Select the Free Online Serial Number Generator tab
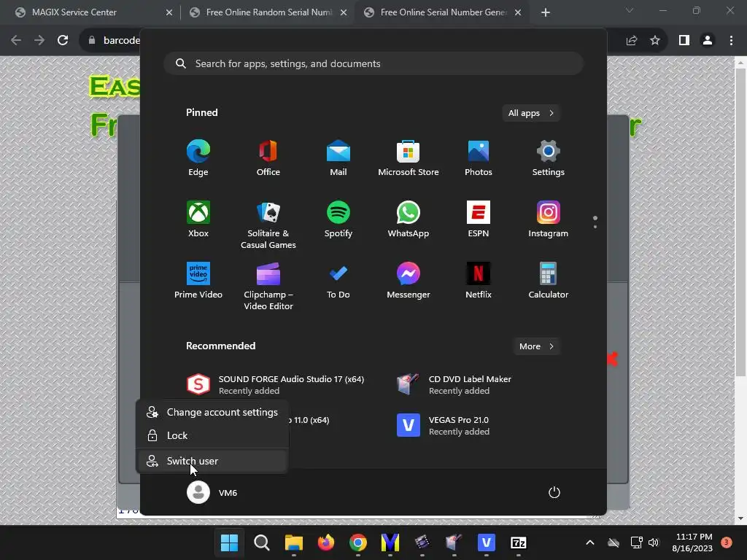 point(443,12)
